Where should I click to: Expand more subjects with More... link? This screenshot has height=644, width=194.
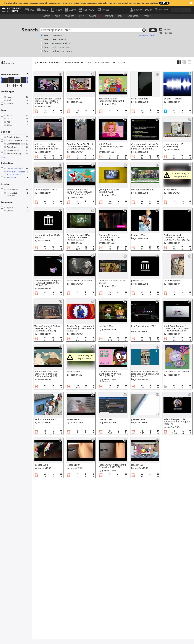point(4,157)
